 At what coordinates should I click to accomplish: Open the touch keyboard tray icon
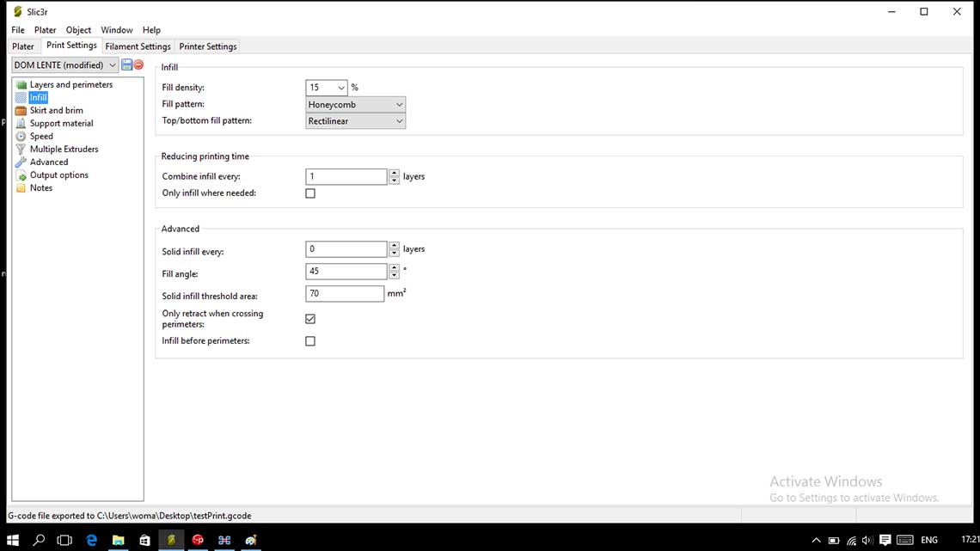click(905, 541)
